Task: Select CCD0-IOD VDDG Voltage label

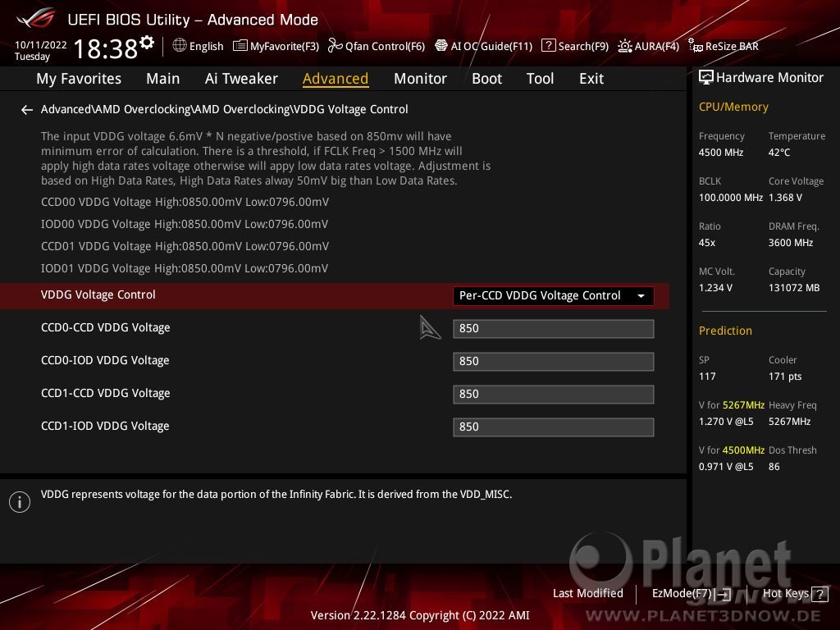Action: [x=105, y=360]
